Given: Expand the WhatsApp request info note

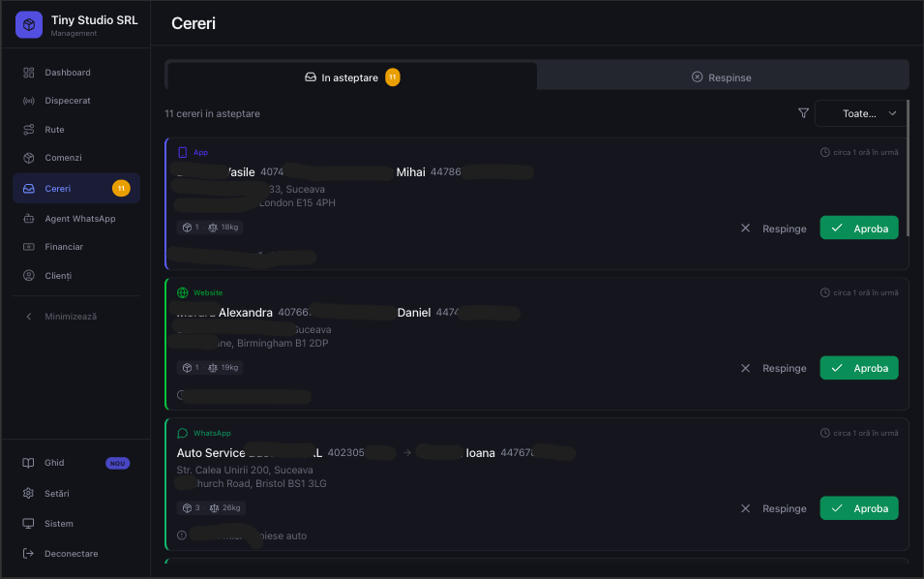Looking at the screenshot, I should 181,534.
